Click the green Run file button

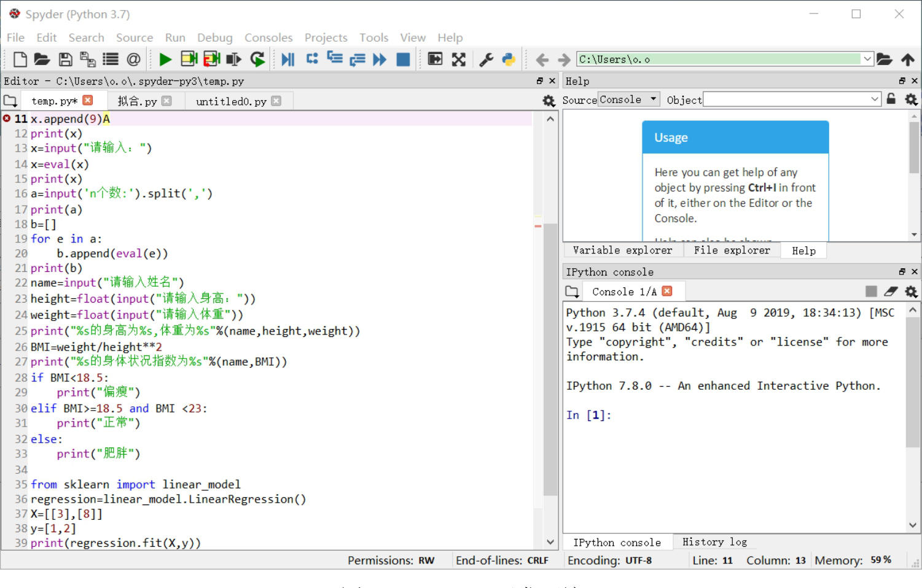click(165, 60)
